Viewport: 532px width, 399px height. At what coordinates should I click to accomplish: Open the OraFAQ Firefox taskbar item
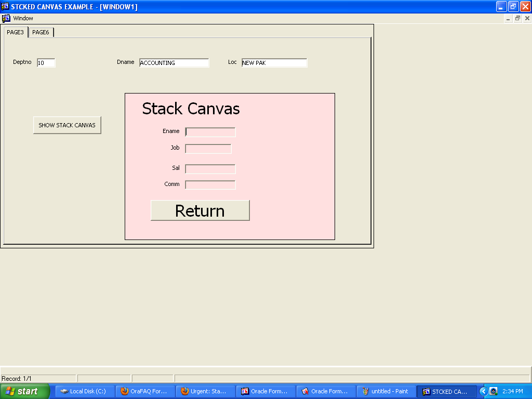tap(145, 391)
